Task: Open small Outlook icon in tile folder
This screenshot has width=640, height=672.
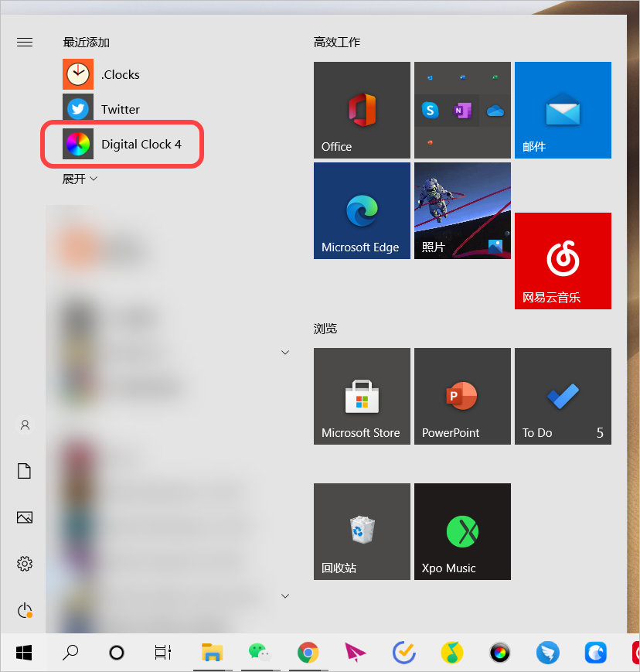Action: click(430, 77)
